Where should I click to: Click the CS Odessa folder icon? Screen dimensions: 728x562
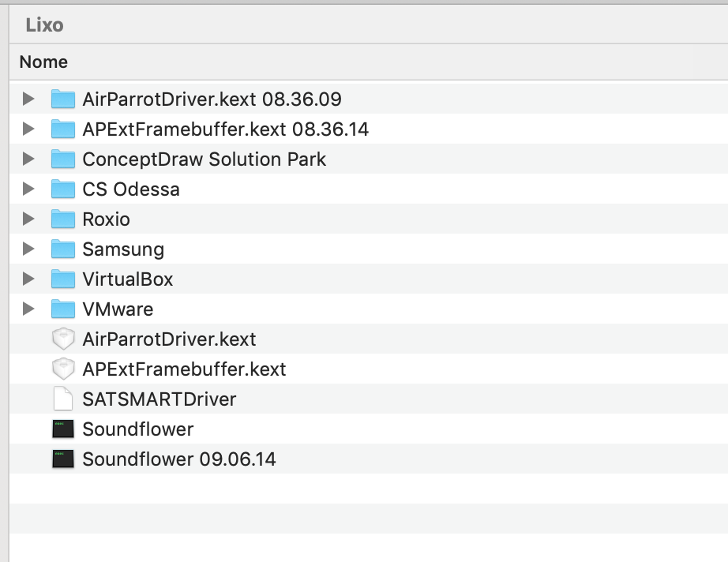tap(63, 189)
